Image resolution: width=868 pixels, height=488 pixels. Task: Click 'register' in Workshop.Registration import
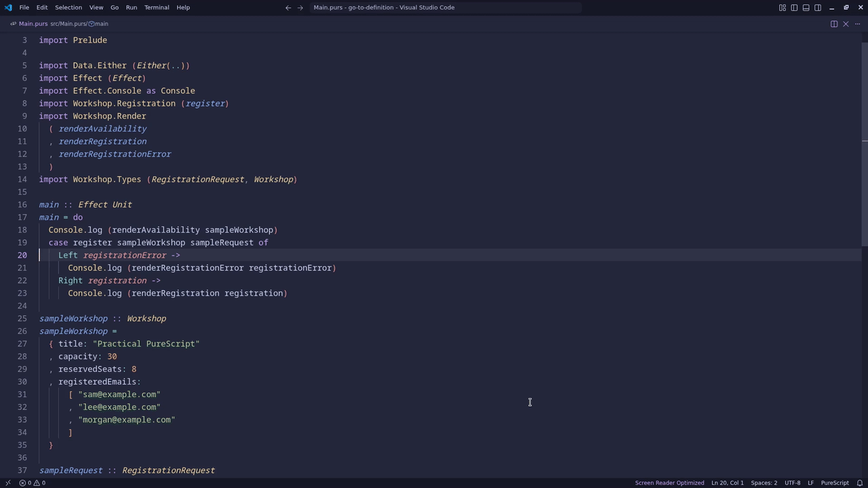click(205, 104)
